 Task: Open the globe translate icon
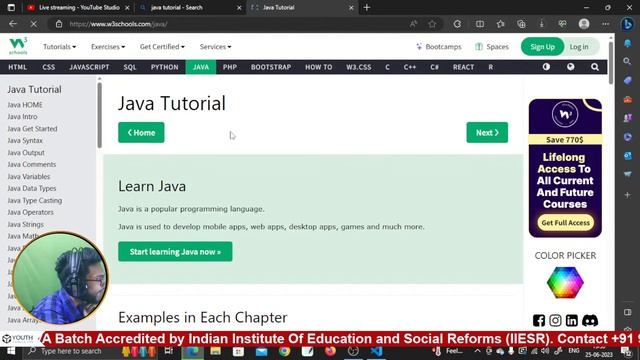tap(571, 67)
